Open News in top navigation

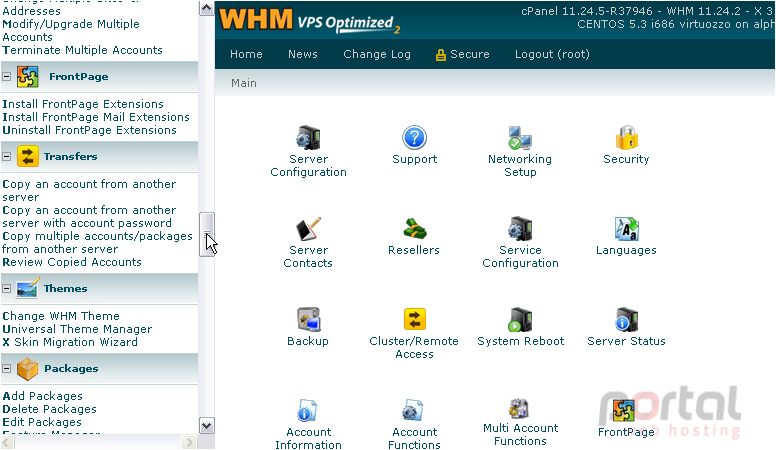[302, 54]
